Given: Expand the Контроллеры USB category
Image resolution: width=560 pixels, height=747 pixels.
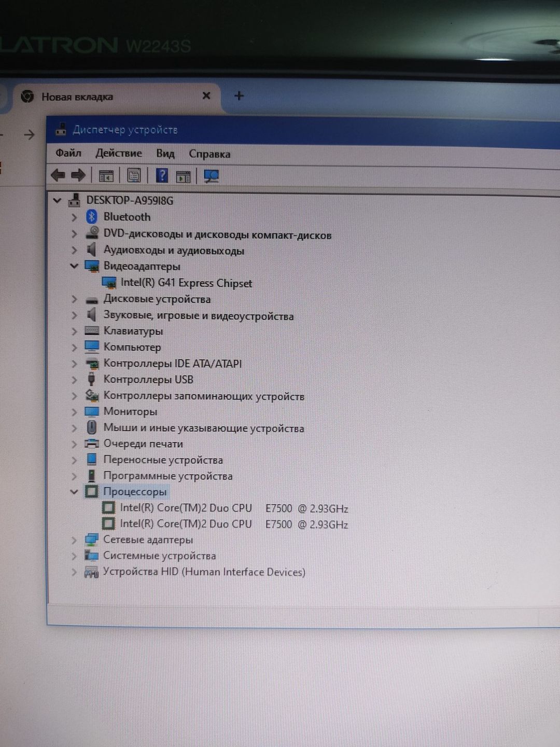Looking at the screenshot, I should point(74,380).
